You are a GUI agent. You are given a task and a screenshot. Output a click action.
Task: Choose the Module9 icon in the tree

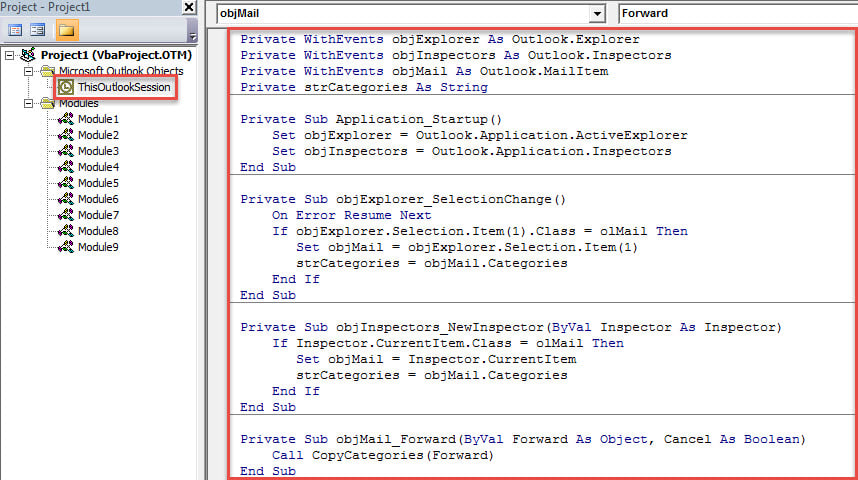pyautogui.click(x=66, y=247)
